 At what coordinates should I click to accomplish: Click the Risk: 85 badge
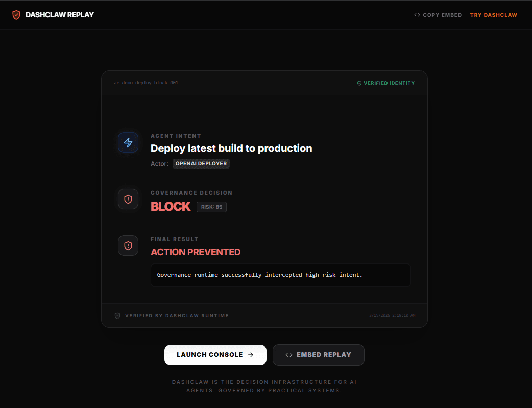(211, 207)
